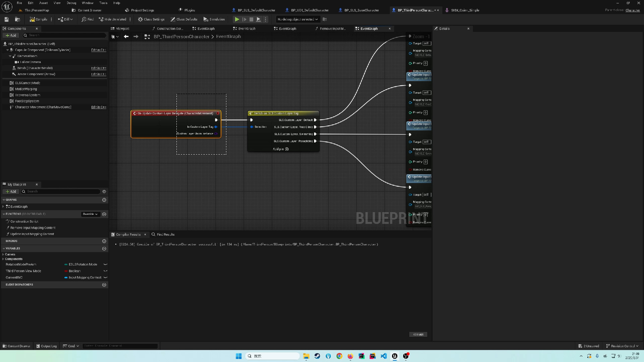
Task: Open Class Defaults
Action: [x=184, y=19]
